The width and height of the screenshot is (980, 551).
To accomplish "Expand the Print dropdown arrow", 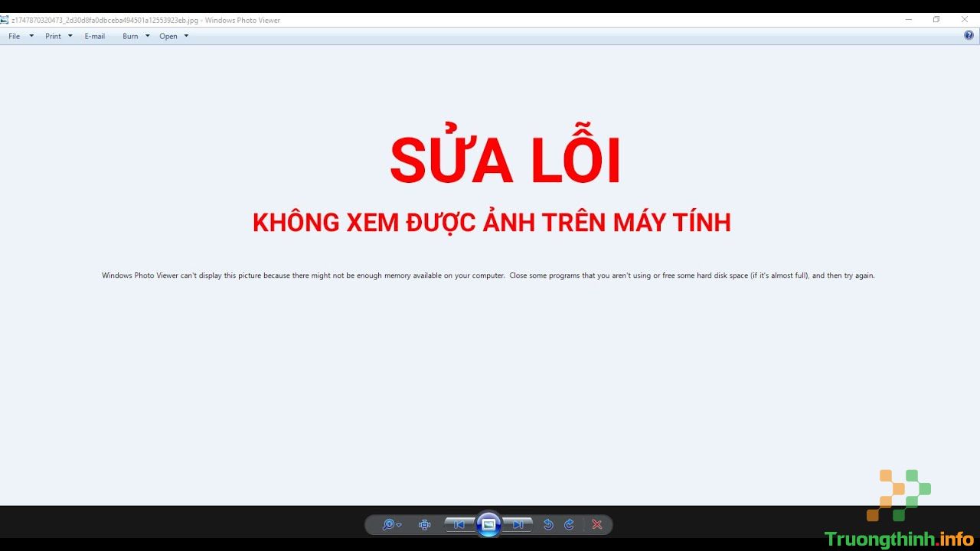I will click(70, 36).
